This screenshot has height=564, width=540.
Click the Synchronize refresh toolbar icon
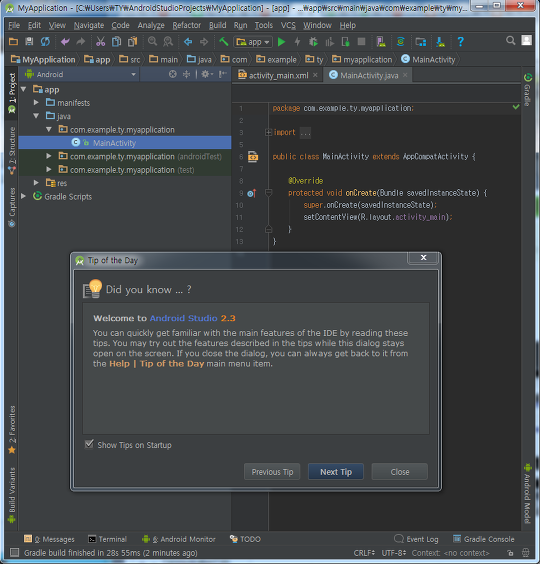[x=45, y=42]
